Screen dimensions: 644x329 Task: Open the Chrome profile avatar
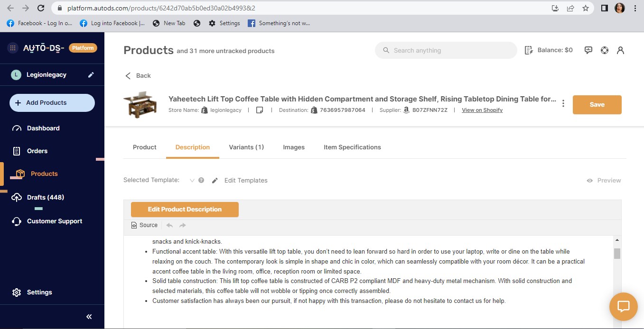(x=620, y=8)
